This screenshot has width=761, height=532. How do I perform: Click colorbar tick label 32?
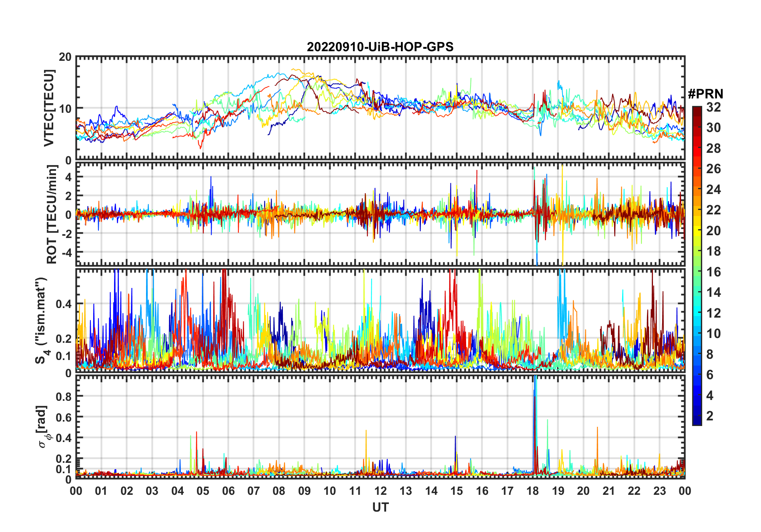[x=713, y=107]
